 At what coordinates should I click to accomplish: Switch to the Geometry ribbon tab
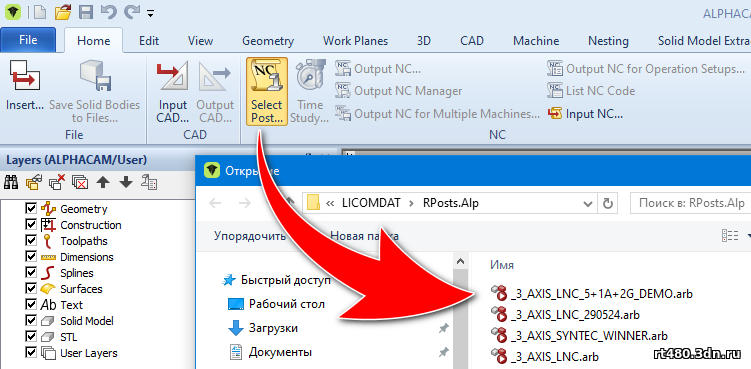point(268,41)
